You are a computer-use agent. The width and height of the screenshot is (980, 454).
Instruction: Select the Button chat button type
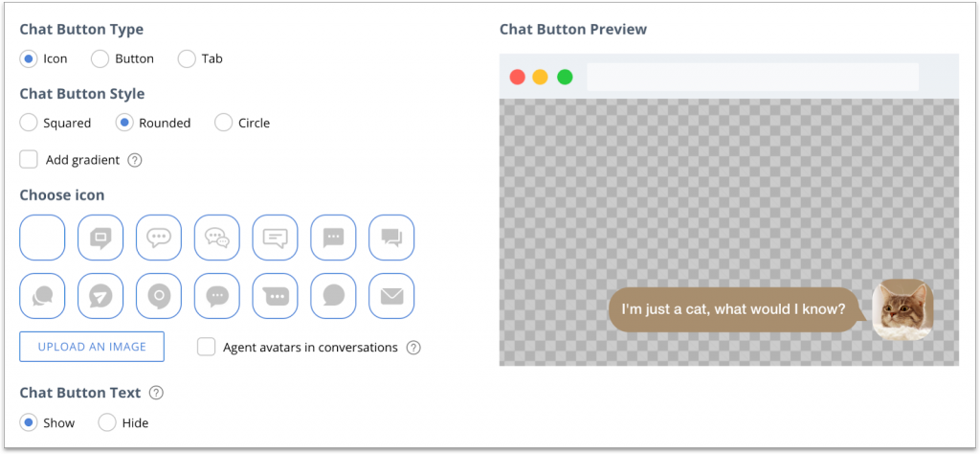tap(100, 58)
